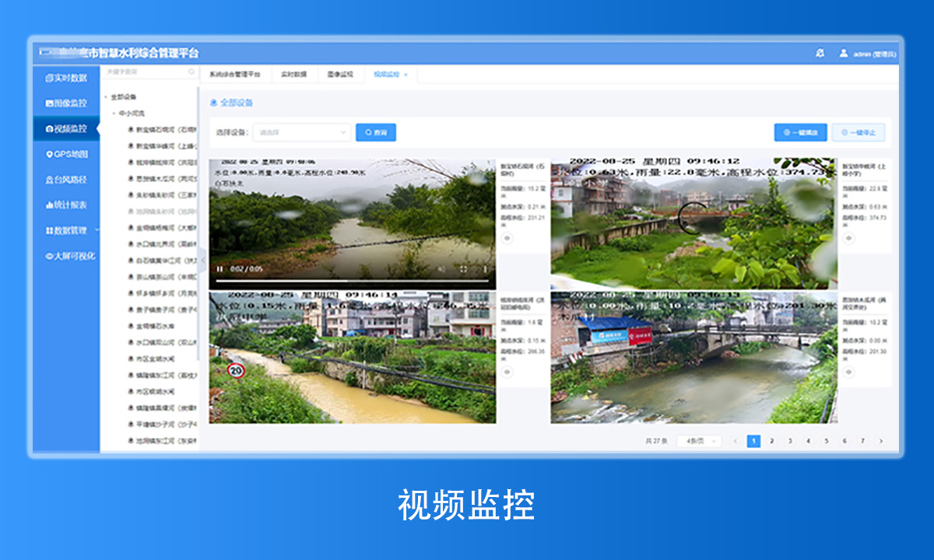Viewport: 934px width, 560px height.
Task: Click the blue 查询 button
Action: [x=376, y=132]
